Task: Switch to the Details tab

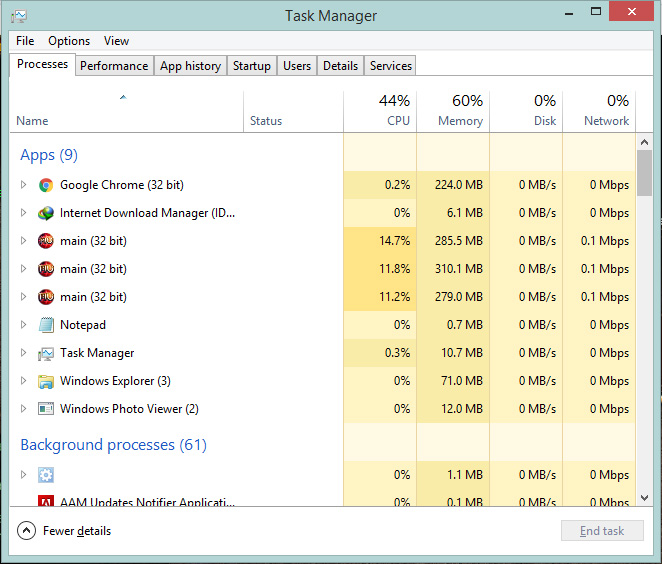Action: pos(340,66)
